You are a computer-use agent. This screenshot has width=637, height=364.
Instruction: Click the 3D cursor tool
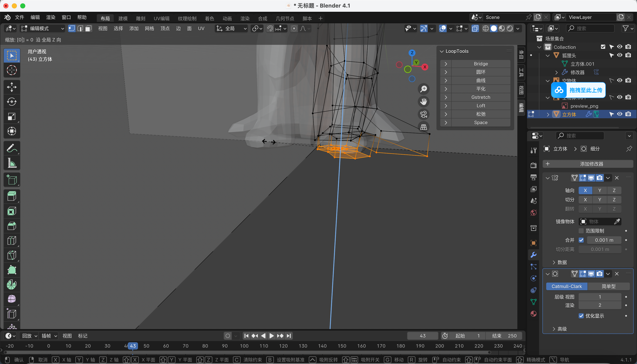click(12, 70)
